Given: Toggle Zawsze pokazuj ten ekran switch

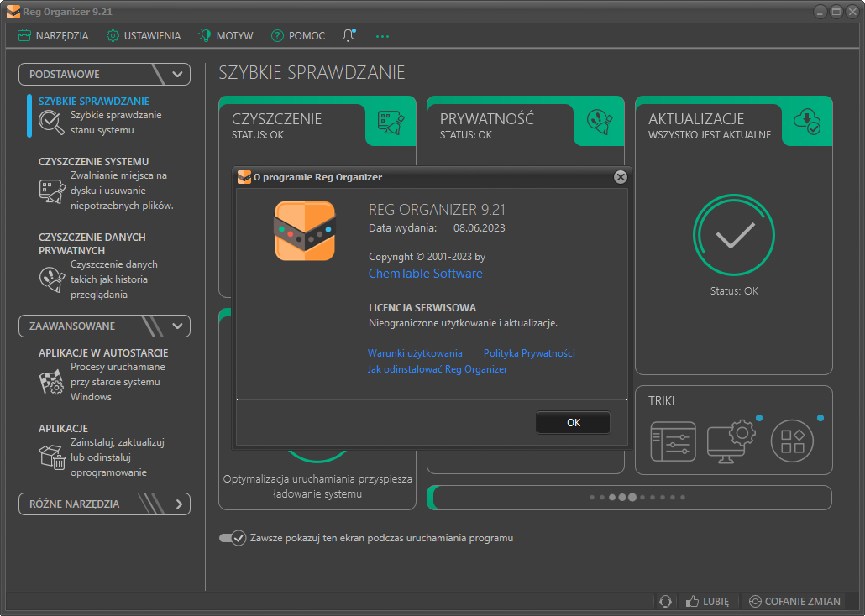Looking at the screenshot, I should click(233, 538).
